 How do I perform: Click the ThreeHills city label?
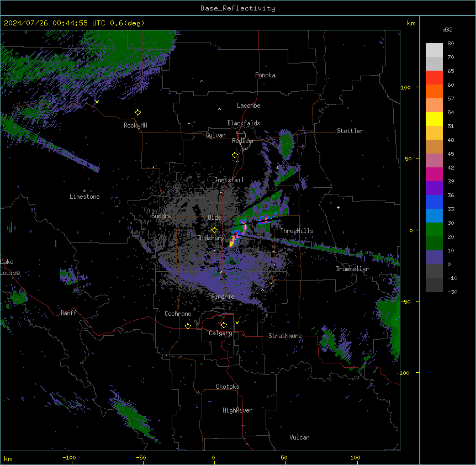(297, 231)
